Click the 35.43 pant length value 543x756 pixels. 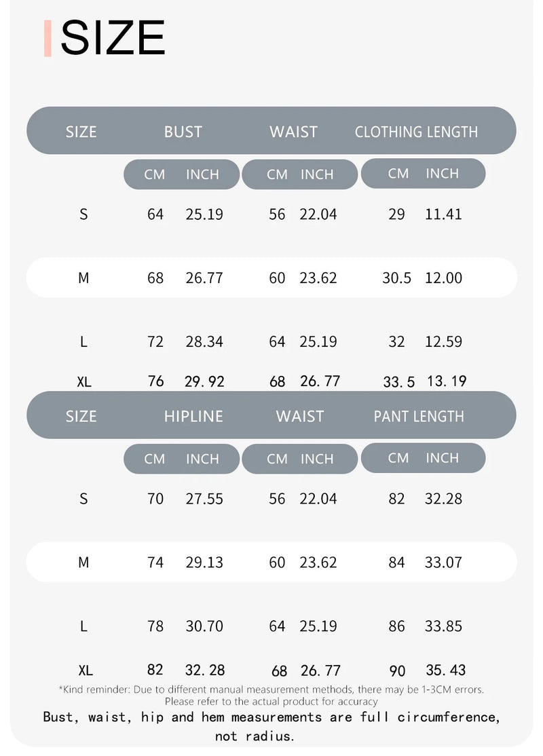(x=445, y=670)
